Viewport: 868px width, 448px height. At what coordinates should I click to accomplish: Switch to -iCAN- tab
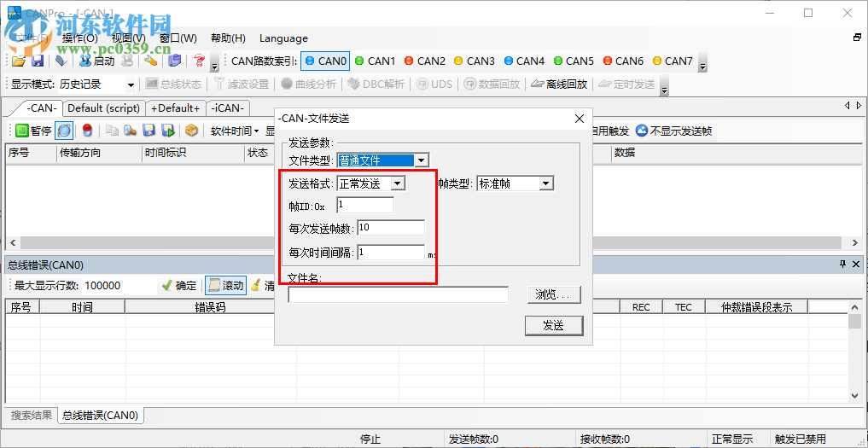click(228, 108)
